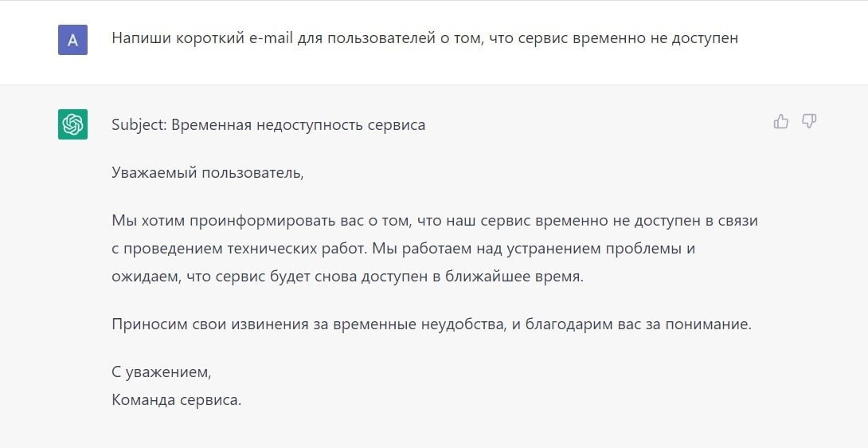868x448 pixels.
Task: Click the sentence starting "Приносим свои извинения"
Action: click(431, 324)
